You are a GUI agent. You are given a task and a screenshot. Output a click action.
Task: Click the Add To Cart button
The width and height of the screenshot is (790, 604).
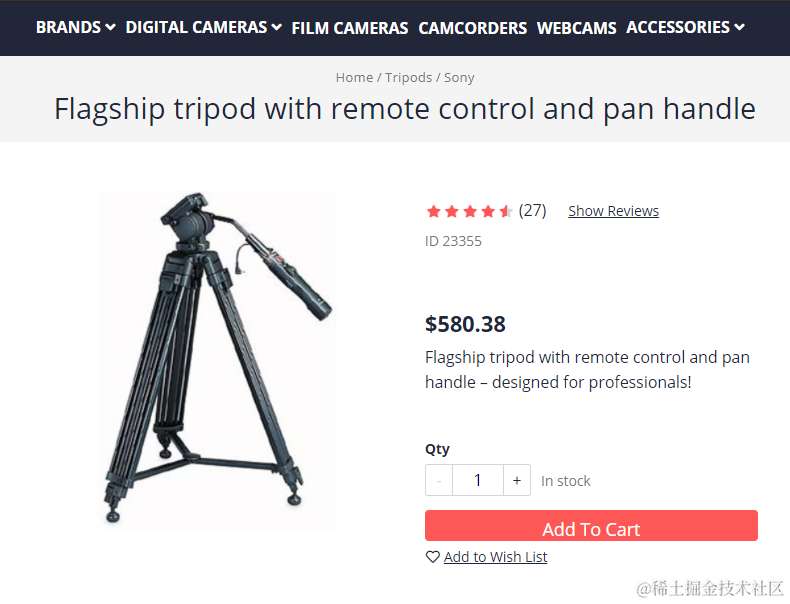[591, 525]
